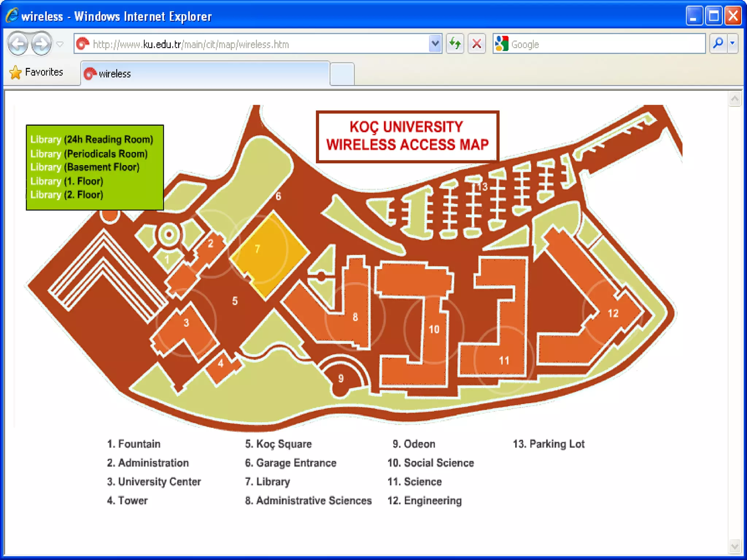Expand the search provider options dropdown

[x=732, y=43]
